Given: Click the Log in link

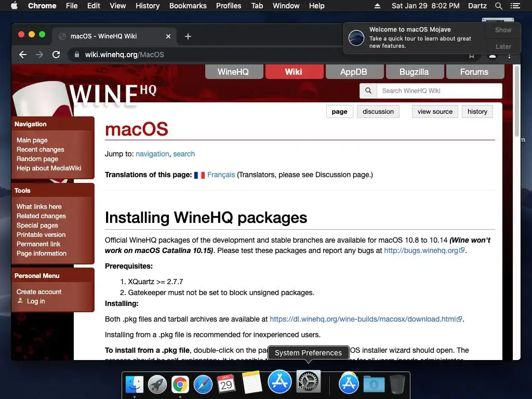Looking at the screenshot, I should 36,301.
